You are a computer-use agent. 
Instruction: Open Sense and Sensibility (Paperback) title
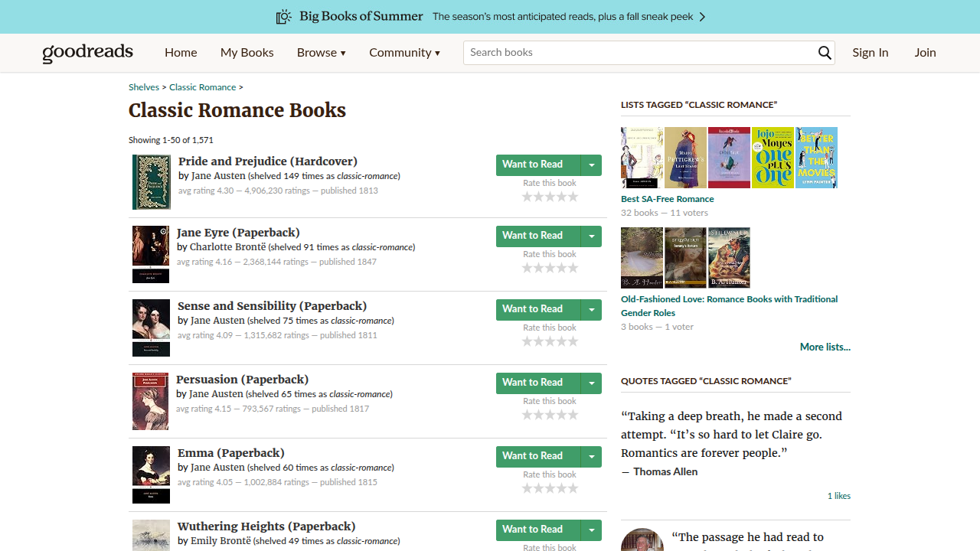[x=272, y=306]
